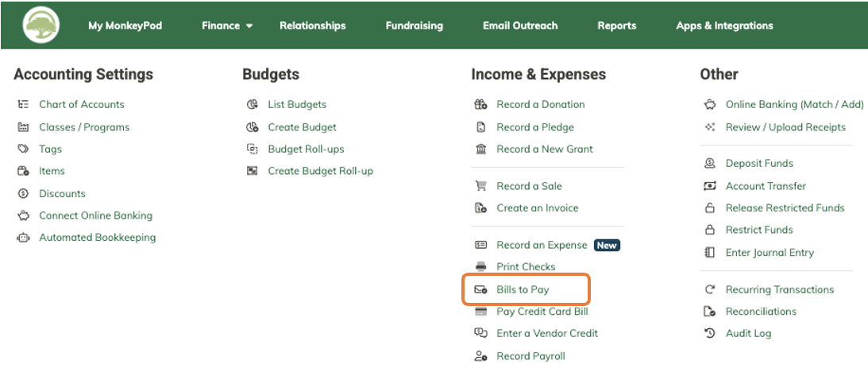
Task: Open Recurring Transactions page
Action: (779, 289)
